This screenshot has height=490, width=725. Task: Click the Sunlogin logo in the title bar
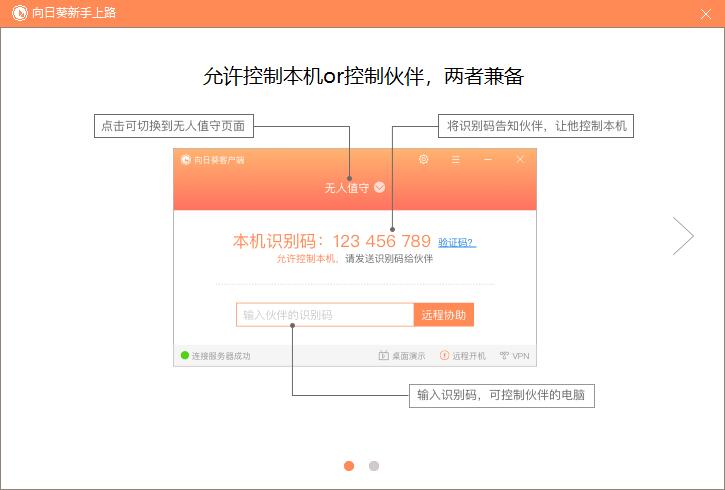click(x=18, y=13)
